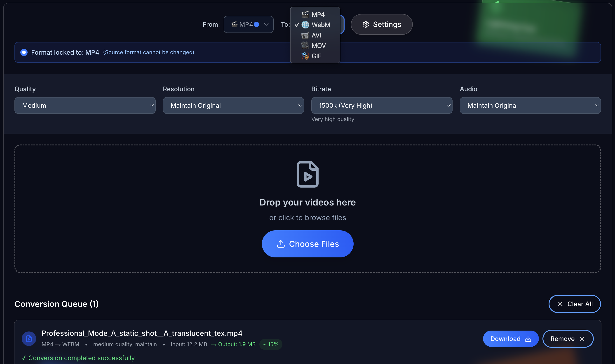Click the file icon beside Professional_Mode video

point(29,339)
